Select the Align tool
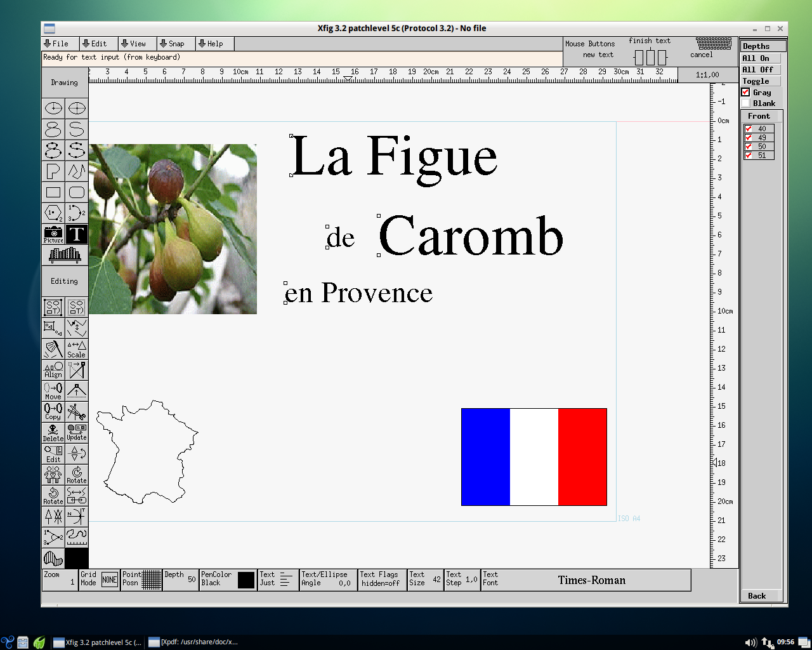 pyautogui.click(x=53, y=369)
